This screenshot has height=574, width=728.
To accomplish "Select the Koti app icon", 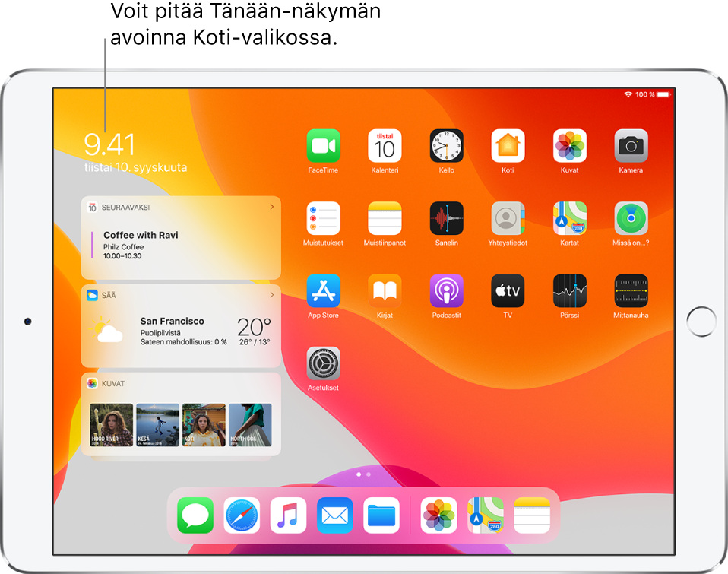I will click(508, 145).
